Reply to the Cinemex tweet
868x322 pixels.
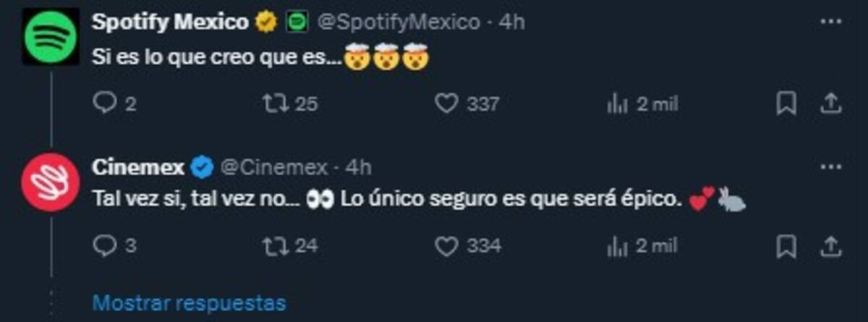(x=105, y=246)
